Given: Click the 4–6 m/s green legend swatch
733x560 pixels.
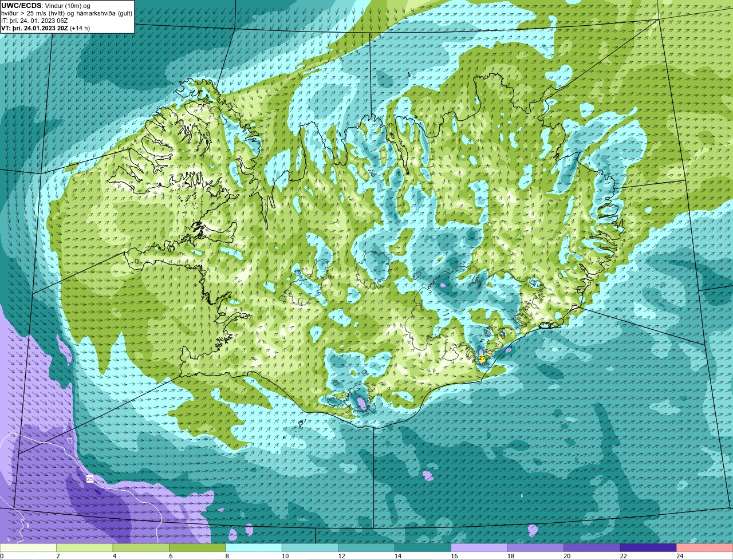Looking at the screenshot, I should tap(141, 547).
